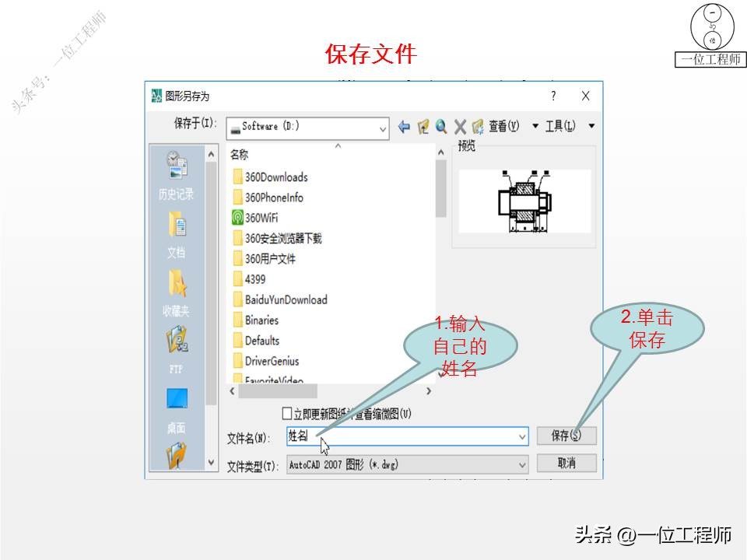Open the 保存于 location dropdown

[x=381, y=128]
